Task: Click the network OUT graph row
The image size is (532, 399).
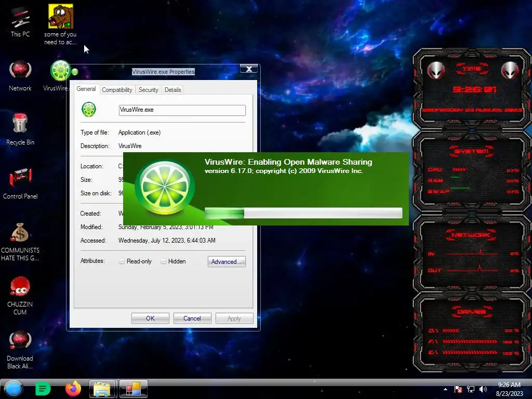Action: [473, 270]
